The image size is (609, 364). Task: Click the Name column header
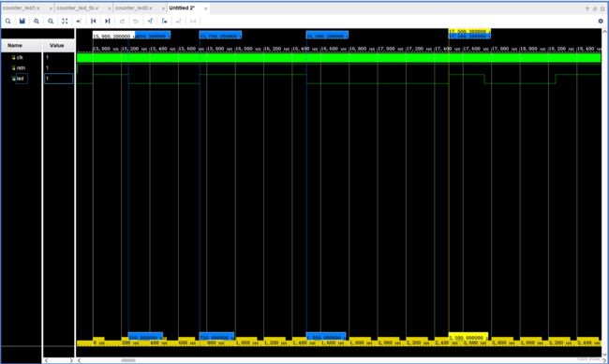(22, 46)
